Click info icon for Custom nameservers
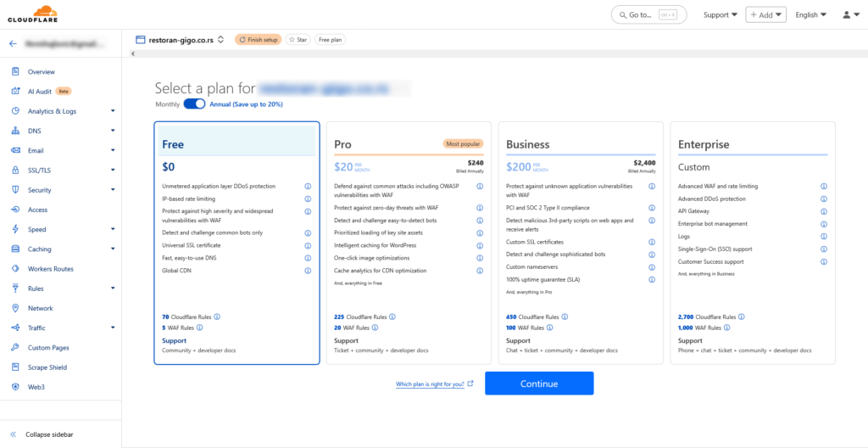This screenshot has height=448, width=868. [x=651, y=266]
